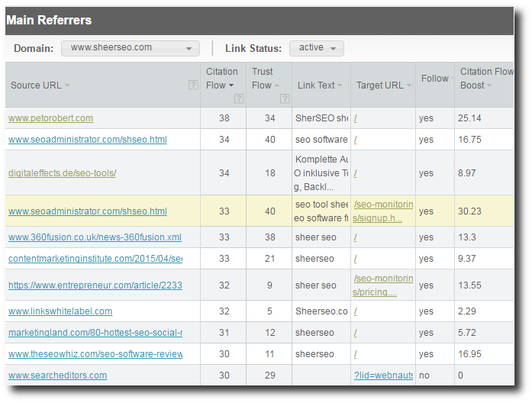Open target URL slash in petorobert row

[355, 118]
